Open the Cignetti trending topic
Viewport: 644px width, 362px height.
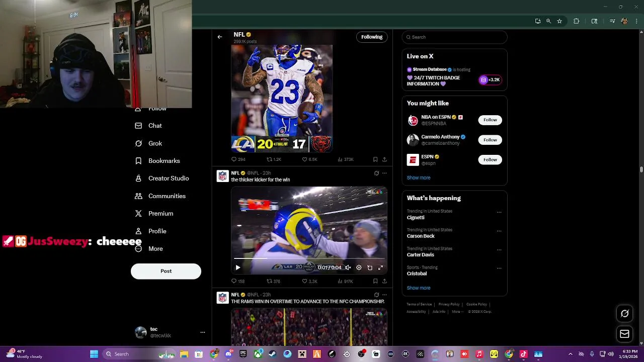[x=416, y=217]
